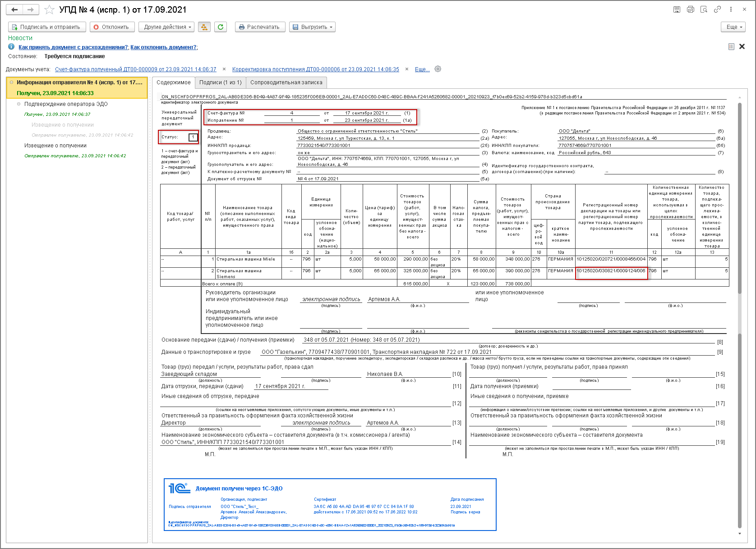Remove the Корректировка поступления accounting document
Image resolution: width=756 pixels, height=549 pixels.
coord(407,69)
